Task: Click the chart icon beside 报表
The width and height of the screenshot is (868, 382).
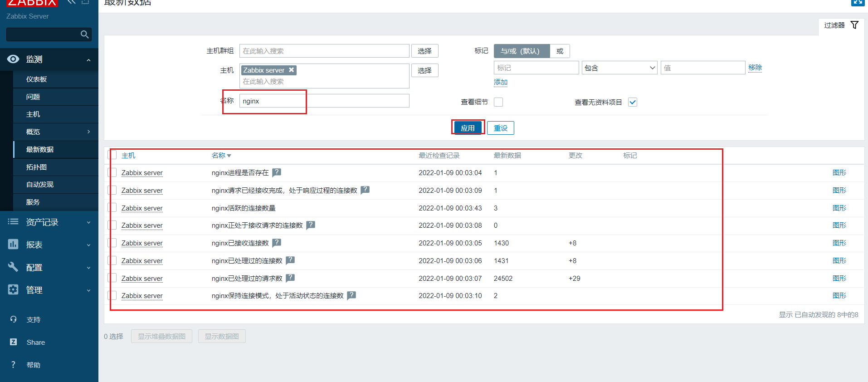Action: pyautogui.click(x=13, y=245)
